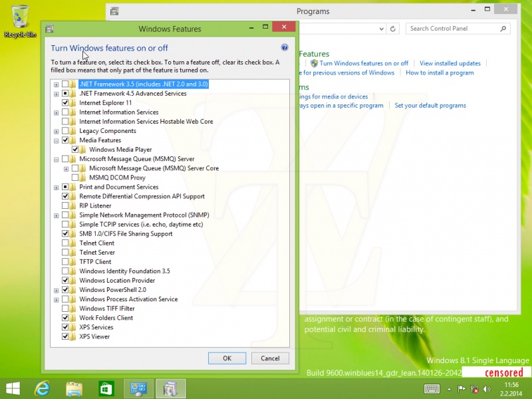Open the Windows Store taskbar icon
The image size is (532, 399).
tap(106, 388)
